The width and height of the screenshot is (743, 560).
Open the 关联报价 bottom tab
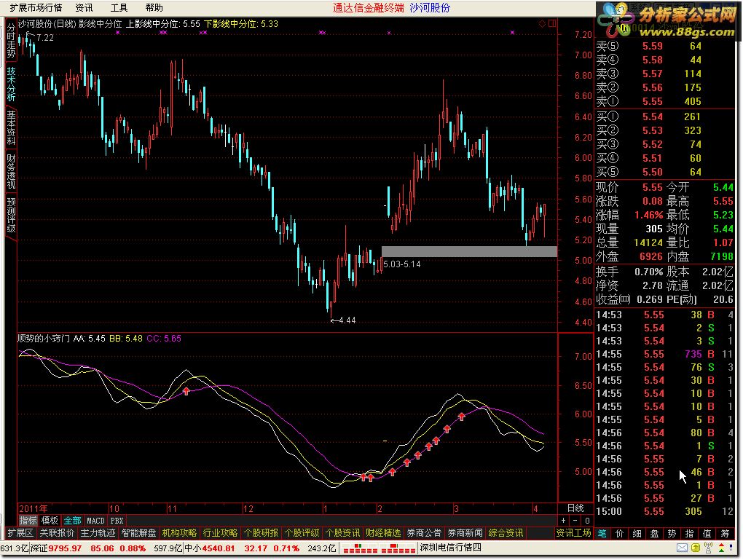pyautogui.click(x=57, y=533)
